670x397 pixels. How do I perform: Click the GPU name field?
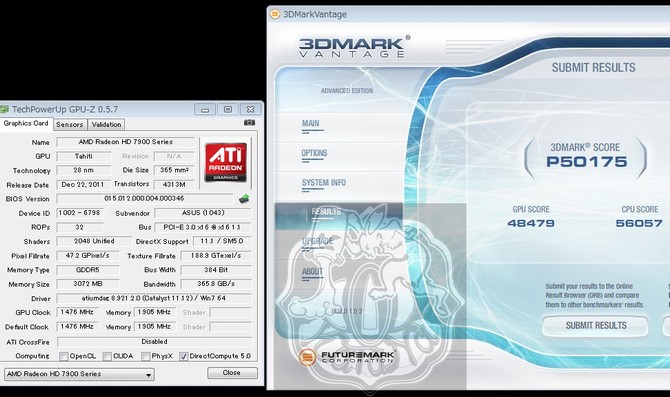tap(126, 142)
